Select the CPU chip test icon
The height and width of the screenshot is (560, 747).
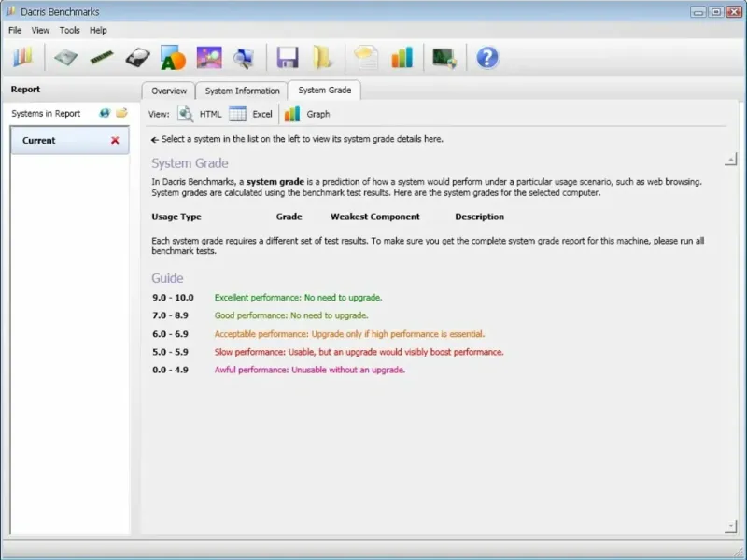65,58
